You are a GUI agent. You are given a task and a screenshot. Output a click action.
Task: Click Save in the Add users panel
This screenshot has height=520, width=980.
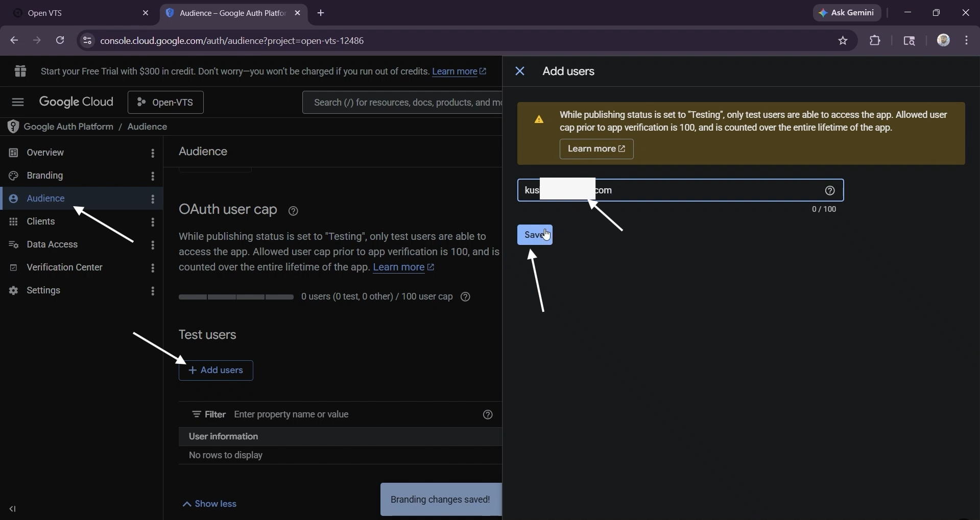pos(535,235)
